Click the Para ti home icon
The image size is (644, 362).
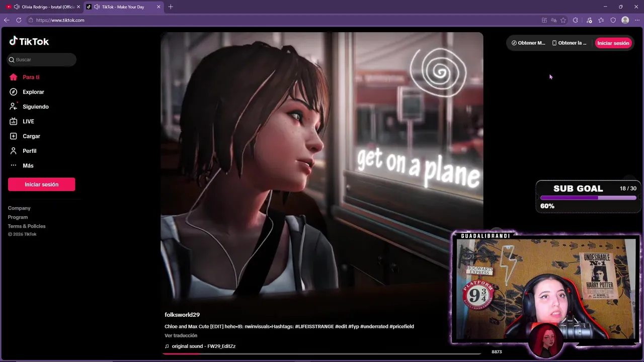click(14, 77)
